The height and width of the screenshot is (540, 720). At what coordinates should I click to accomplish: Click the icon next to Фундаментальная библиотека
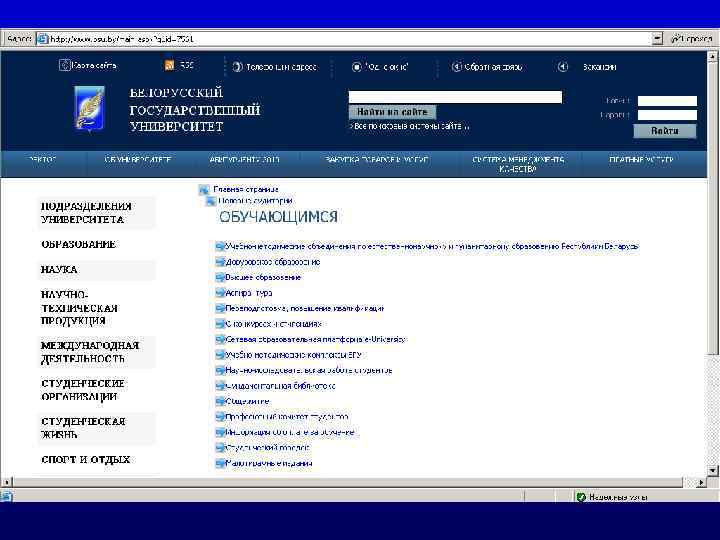click(x=220, y=386)
